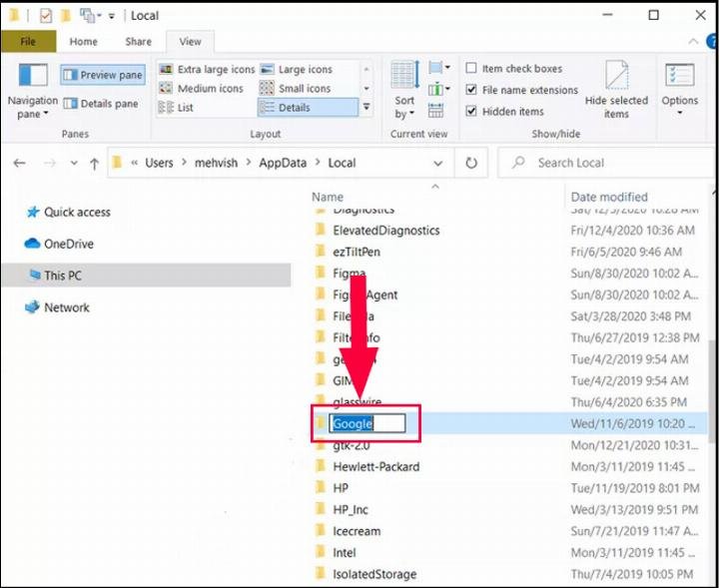Viewport: 719px width, 588px height.
Task: Open the Add columns dropdown icon
Action: coord(439,89)
